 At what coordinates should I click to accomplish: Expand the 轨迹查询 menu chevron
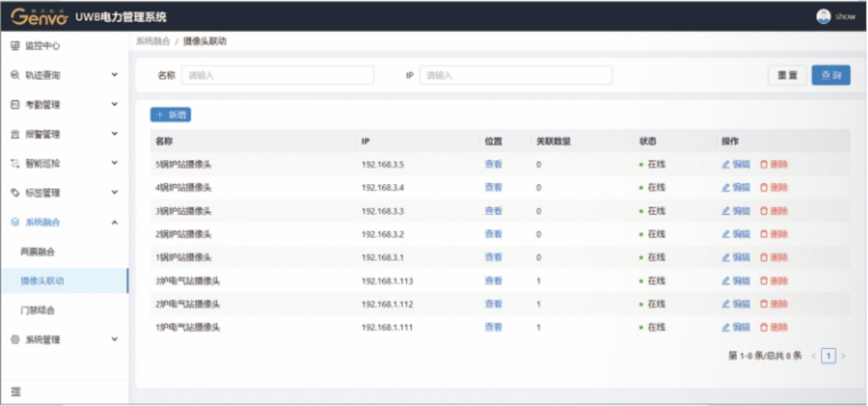[114, 75]
